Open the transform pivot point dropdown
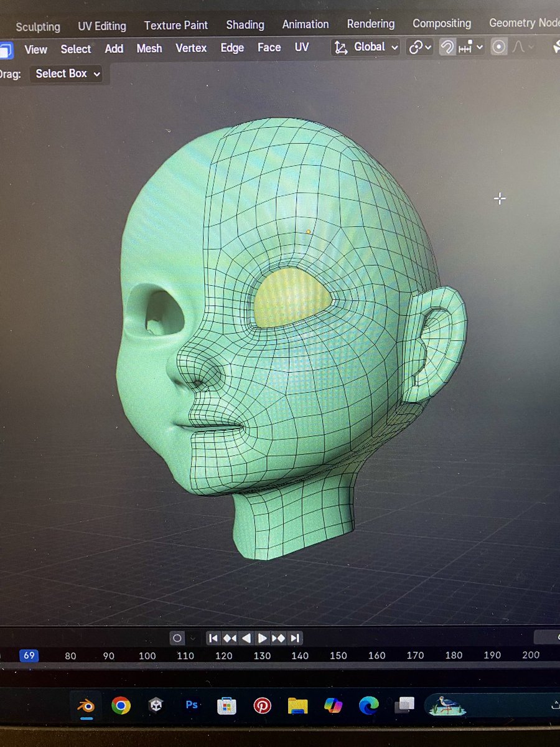 click(x=420, y=47)
